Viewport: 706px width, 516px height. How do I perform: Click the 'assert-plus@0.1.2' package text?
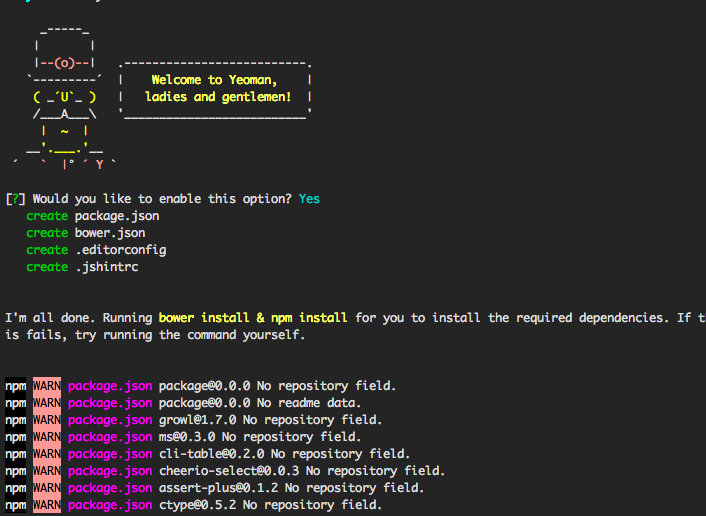(218, 488)
